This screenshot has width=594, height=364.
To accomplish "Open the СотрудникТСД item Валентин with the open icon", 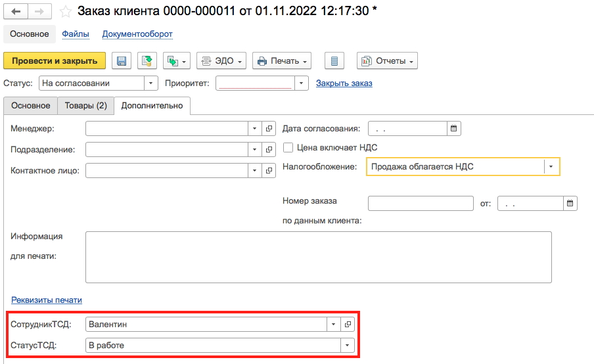I will 348,324.
